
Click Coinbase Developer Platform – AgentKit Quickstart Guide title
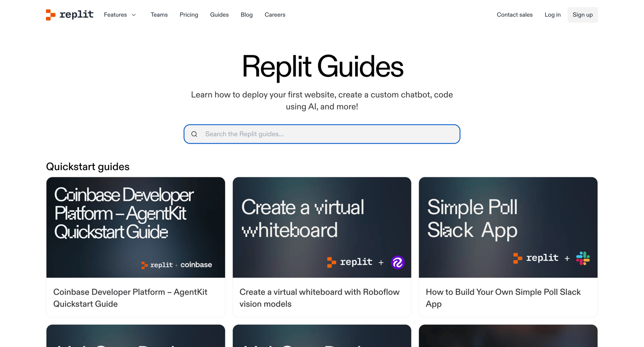click(130, 298)
